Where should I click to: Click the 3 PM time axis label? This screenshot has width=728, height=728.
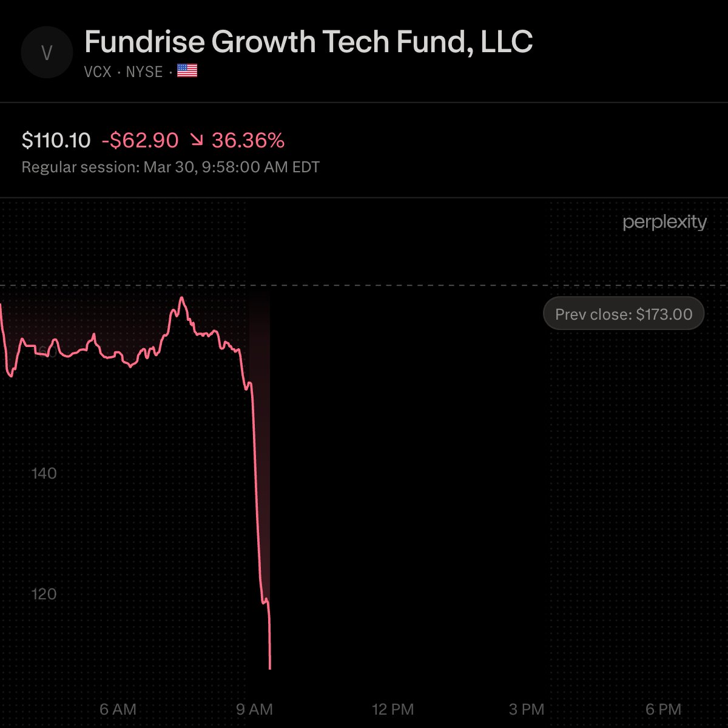[x=527, y=709]
